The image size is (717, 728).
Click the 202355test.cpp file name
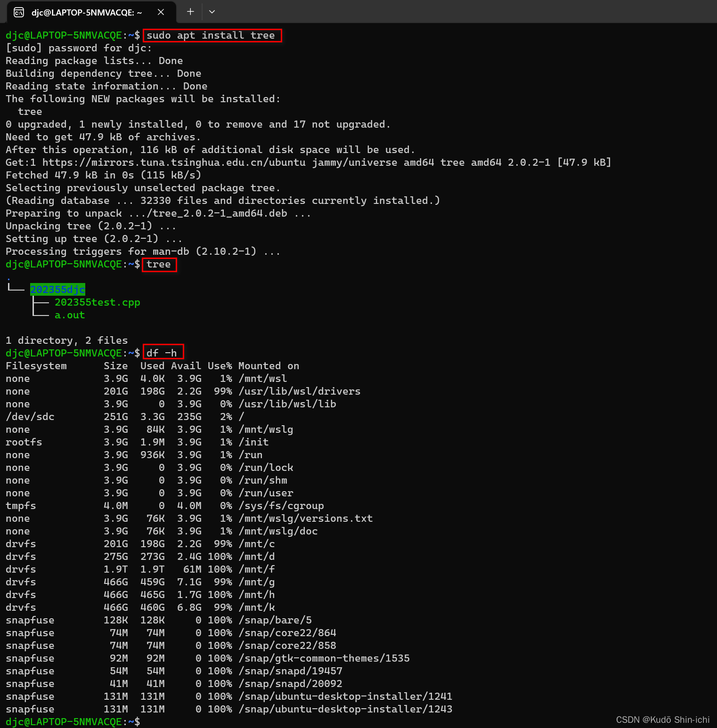point(98,302)
